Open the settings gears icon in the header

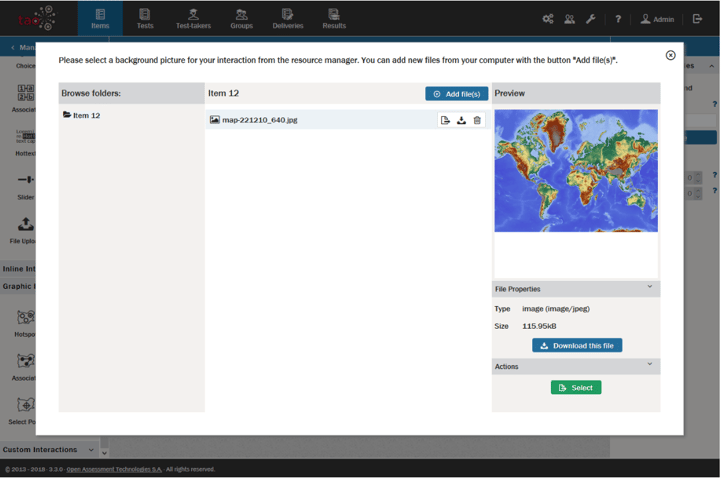tap(548, 19)
